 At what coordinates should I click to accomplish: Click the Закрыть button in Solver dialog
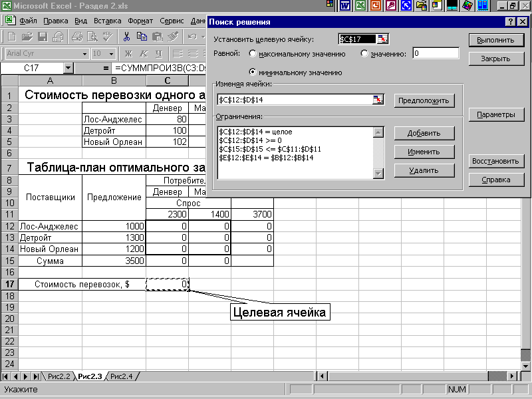click(x=495, y=59)
